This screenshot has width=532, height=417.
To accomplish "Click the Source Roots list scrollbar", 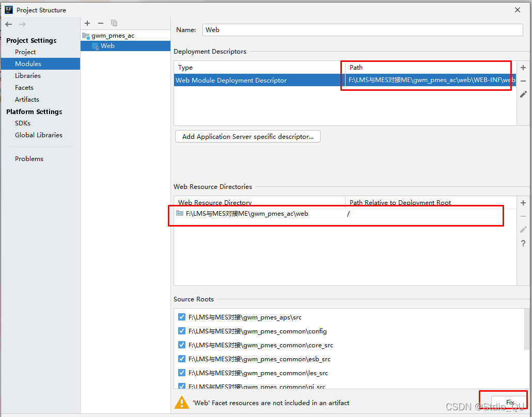I will tap(527, 329).
